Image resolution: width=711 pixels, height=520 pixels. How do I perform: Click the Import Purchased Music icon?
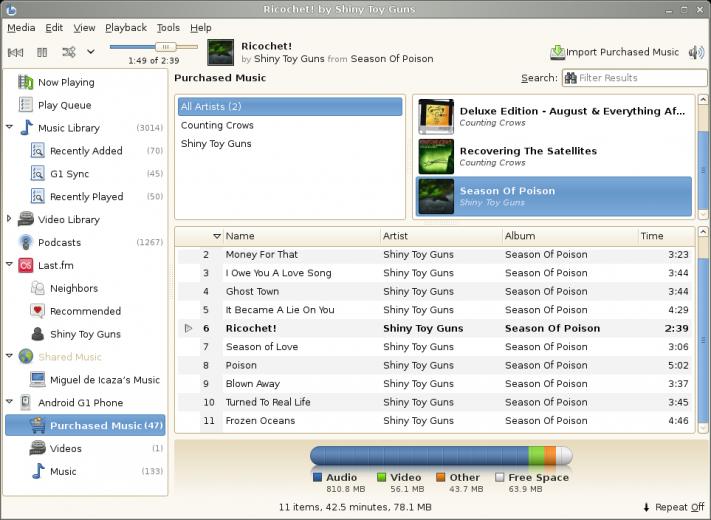pos(557,52)
